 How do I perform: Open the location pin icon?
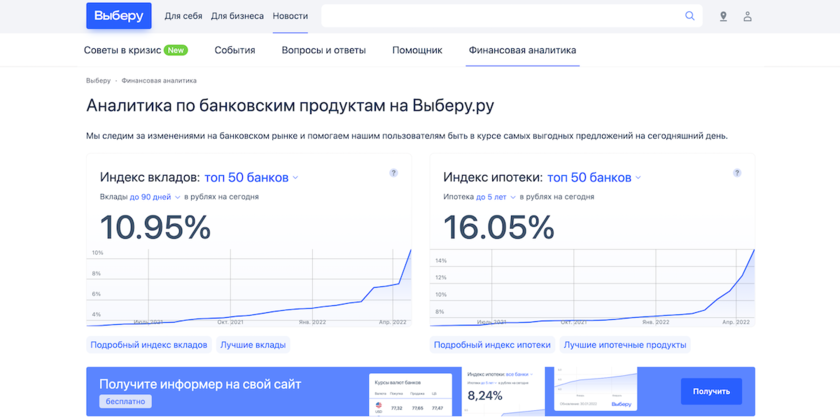pyautogui.click(x=723, y=16)
